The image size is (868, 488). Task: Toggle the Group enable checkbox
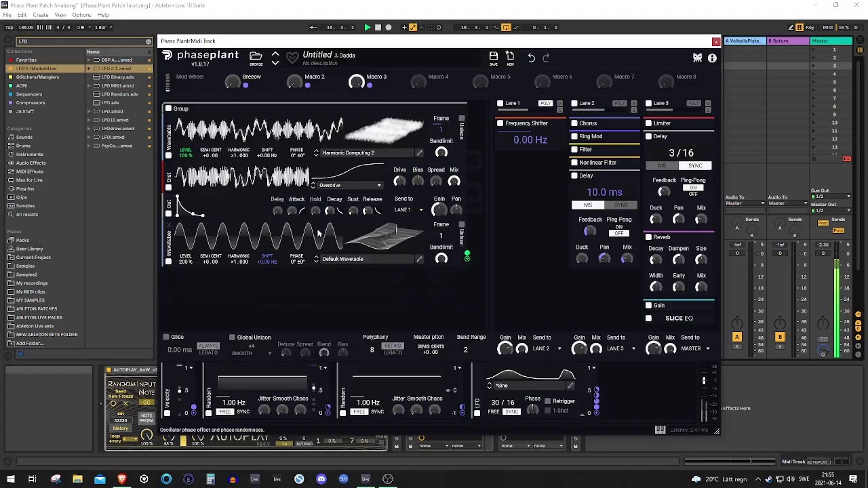tap(168, 108)
